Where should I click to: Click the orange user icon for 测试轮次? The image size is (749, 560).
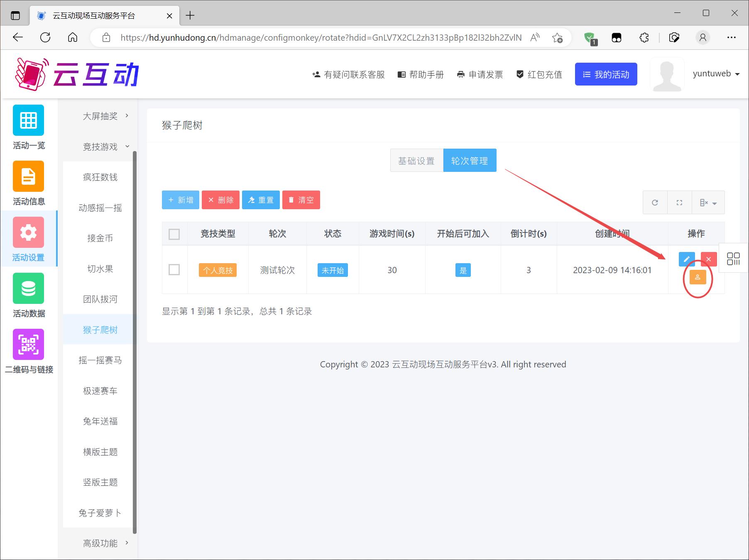click(698, 277)
